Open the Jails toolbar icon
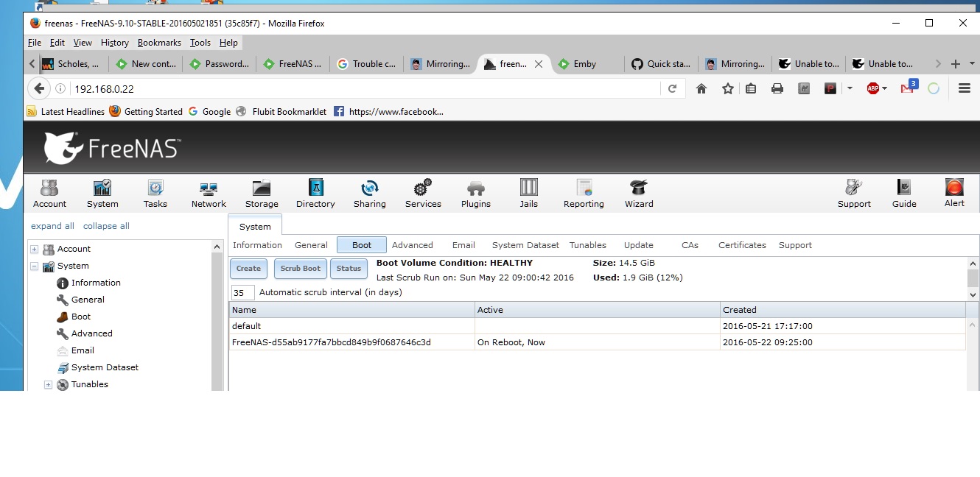 [529, 194]
